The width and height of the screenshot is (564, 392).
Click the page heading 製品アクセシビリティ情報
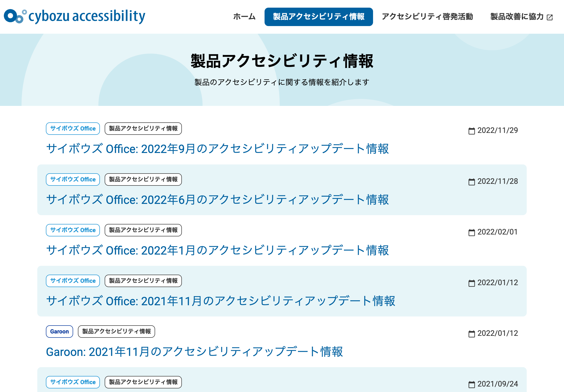tap(282, 61)
